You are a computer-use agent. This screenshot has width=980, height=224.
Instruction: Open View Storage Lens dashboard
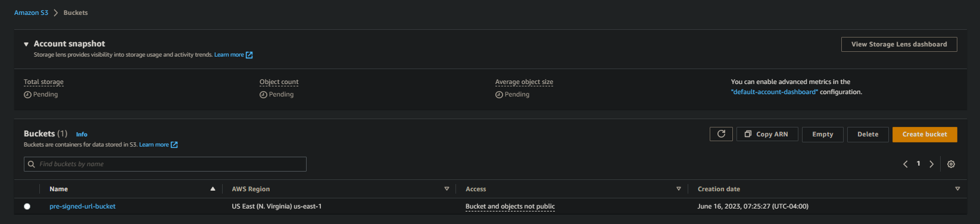pyautogui.click(x=899, y=44)
